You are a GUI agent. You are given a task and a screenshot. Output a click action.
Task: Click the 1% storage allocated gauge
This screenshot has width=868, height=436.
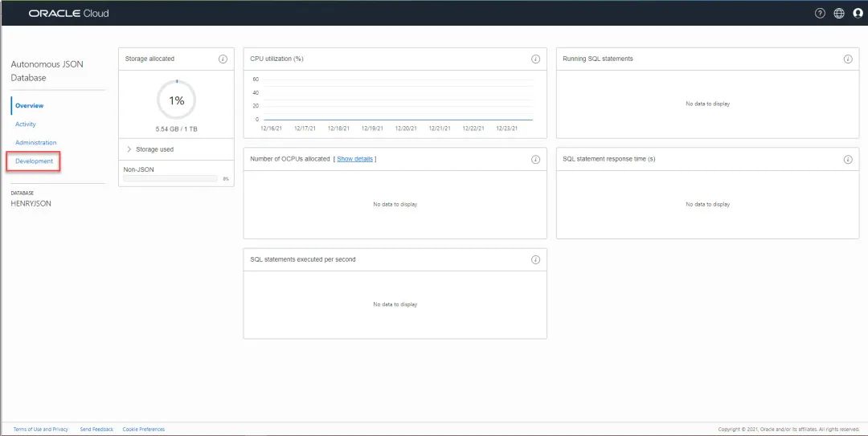click(176, 100)
